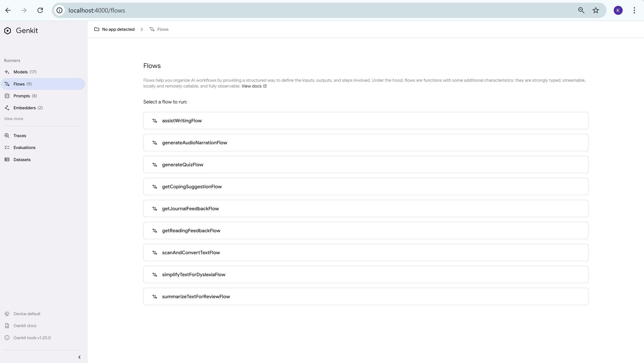The width and height of the screenshot is (644, 363).
Task: Select the Flows sidebar tab
Action: point(19,84)
